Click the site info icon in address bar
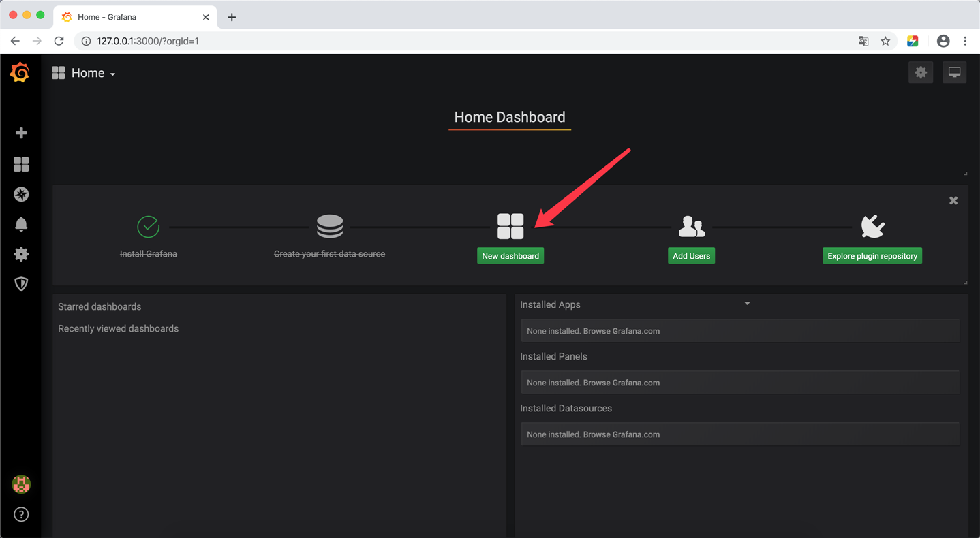Screen dimensions: 980x538 [x=86, y=41]
